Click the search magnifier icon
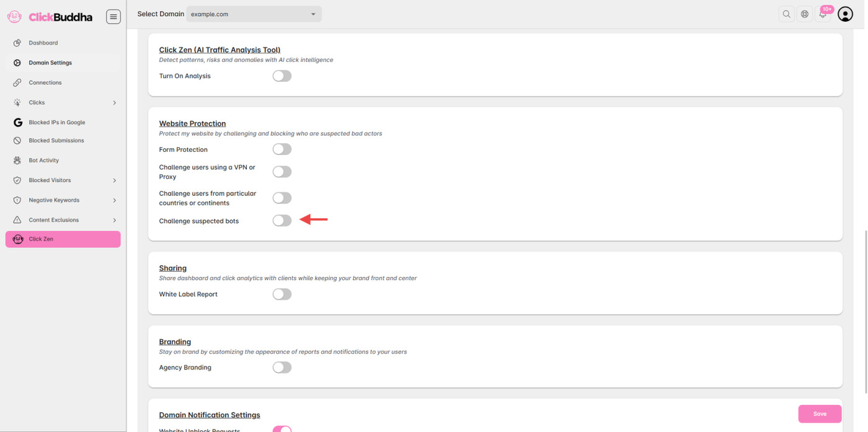The height and width of the screenshot is (432, 868). click(x=786, y=14)
